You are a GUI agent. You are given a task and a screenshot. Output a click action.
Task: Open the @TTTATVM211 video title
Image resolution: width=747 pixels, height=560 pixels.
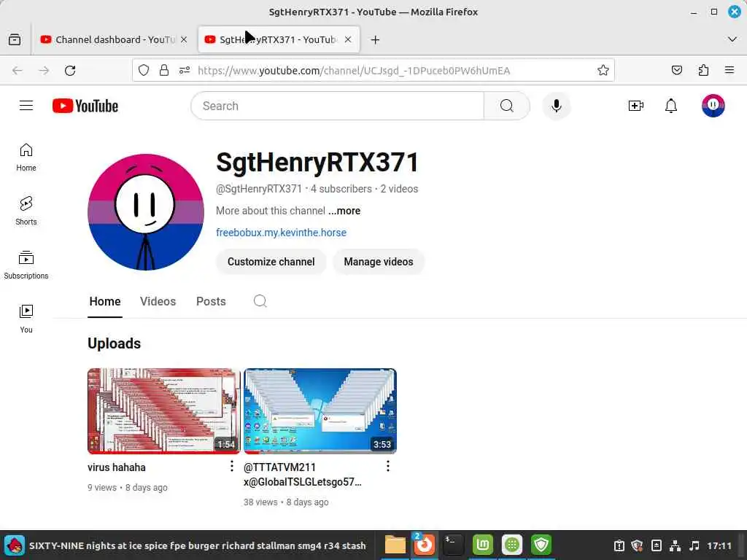pyautogui.click(x=302, y=474)
